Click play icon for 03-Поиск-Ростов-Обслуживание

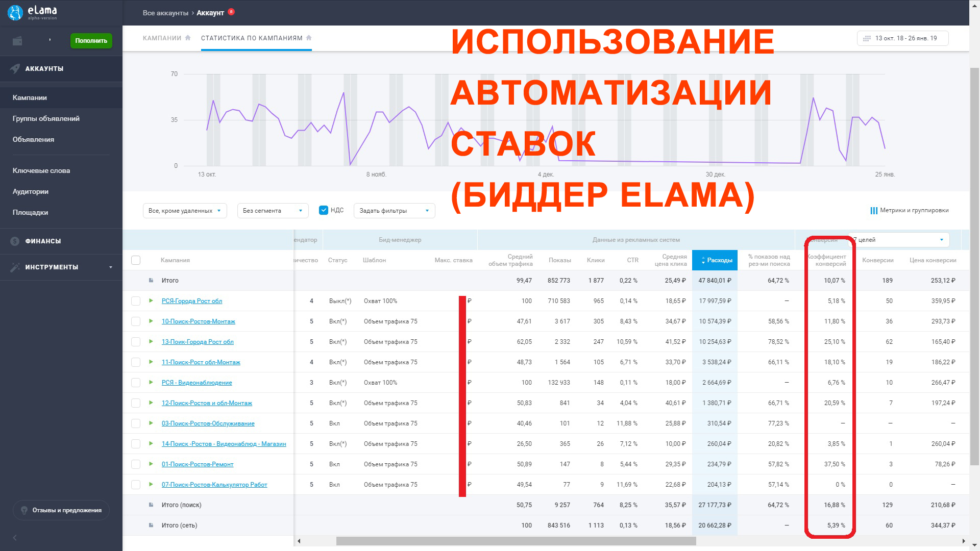[151, 423]
